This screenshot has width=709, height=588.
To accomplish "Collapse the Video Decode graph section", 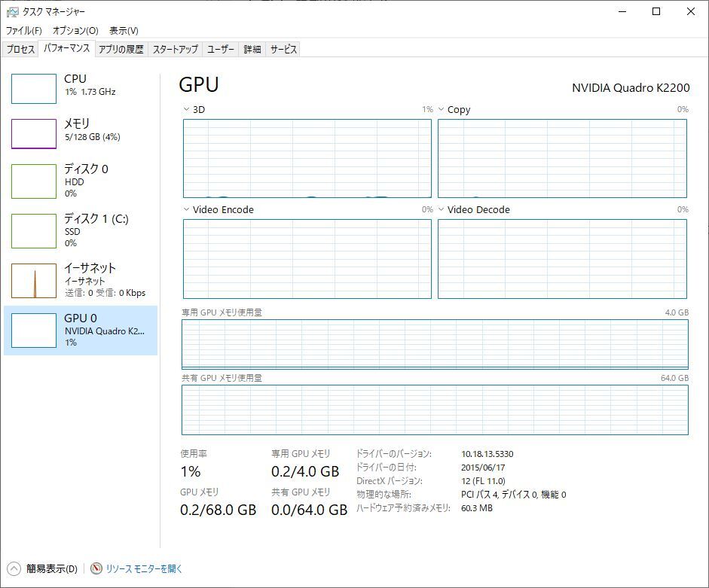I will click(441, 209).
